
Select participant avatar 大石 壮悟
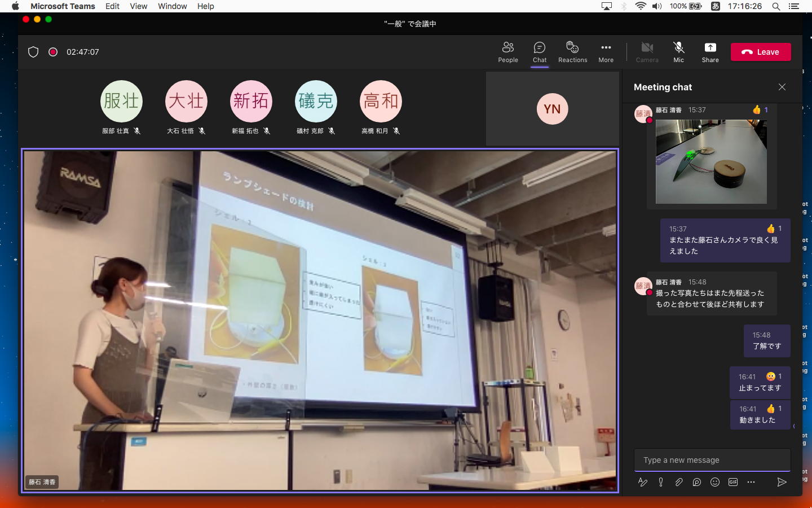click(186, 101)
